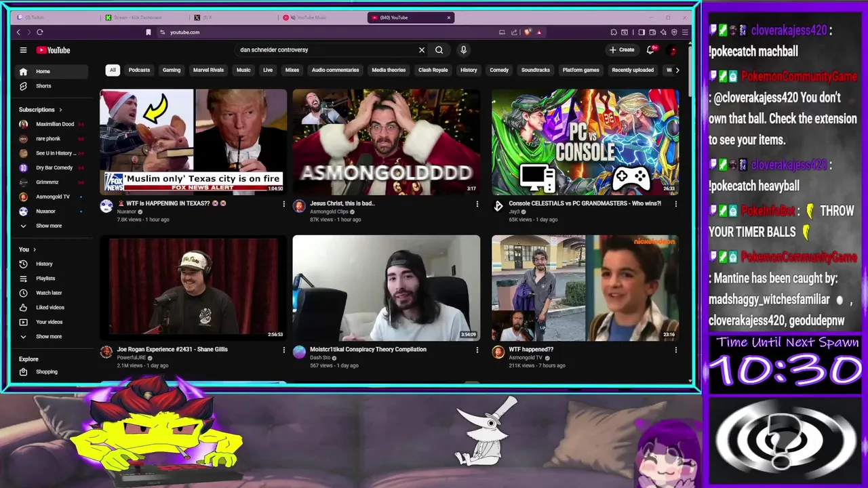The height and width of the screenshot is (488, 868).
Task: Click the YouTube logo
Action: [53, 50]
